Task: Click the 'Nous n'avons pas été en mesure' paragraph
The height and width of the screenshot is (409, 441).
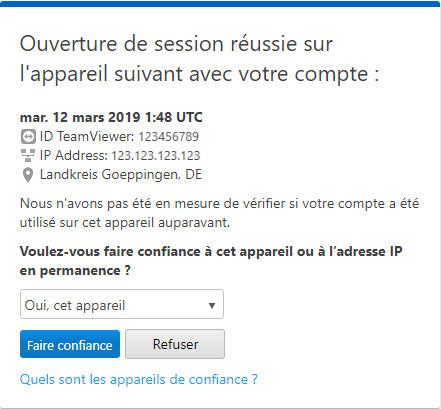Action: 219,213
